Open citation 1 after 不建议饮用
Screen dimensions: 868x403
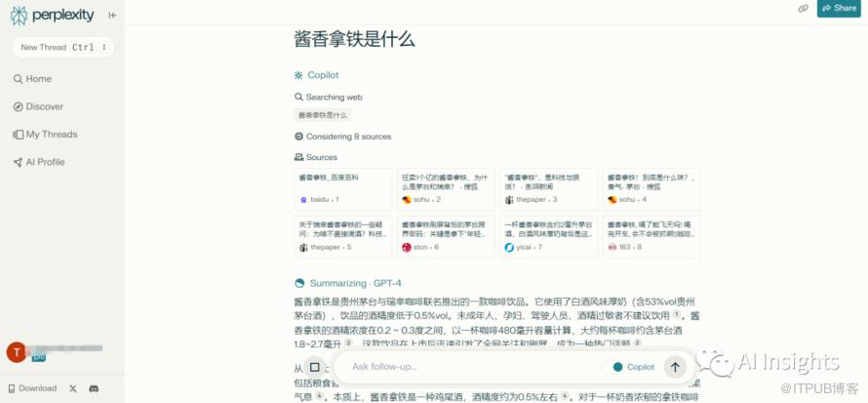click(677, 314)
